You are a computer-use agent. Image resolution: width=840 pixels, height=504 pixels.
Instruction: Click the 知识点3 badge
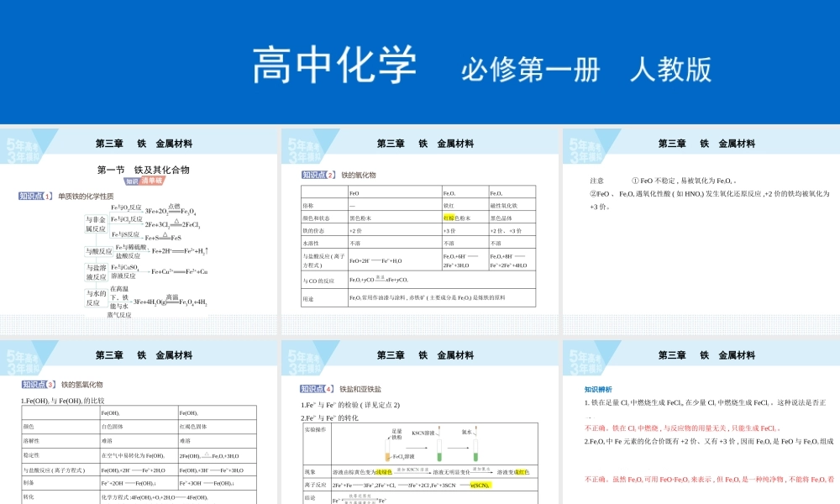pyautogui.click(x=39, y=384)
